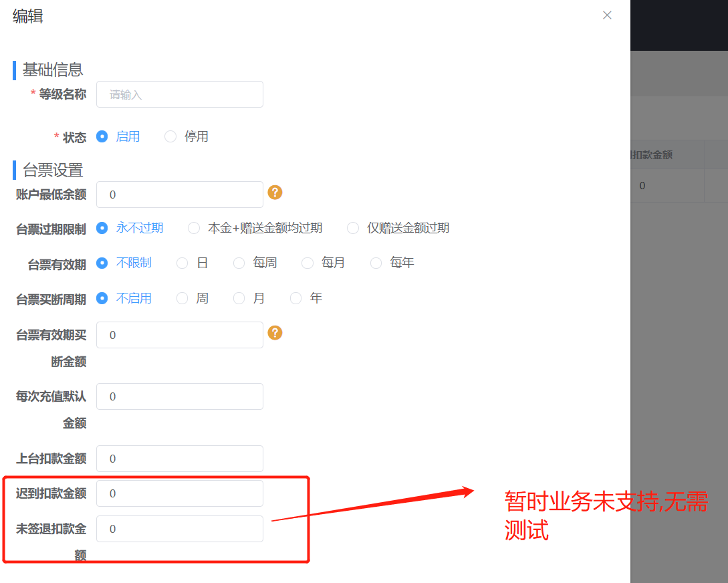Click the 基础信息 section heading
The width and height of the screenshot is (728, 583).
coord(53,70)
